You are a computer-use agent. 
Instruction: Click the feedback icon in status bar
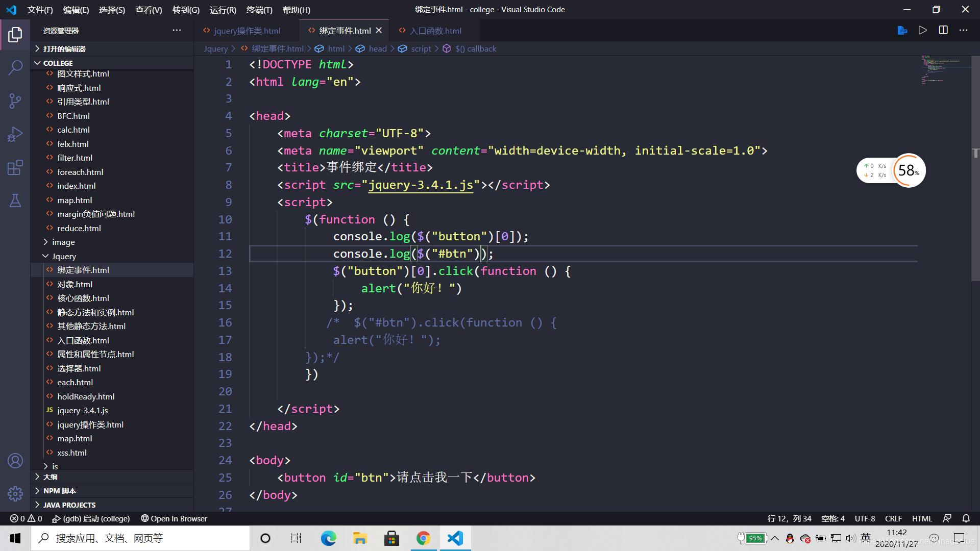[947, 518]
